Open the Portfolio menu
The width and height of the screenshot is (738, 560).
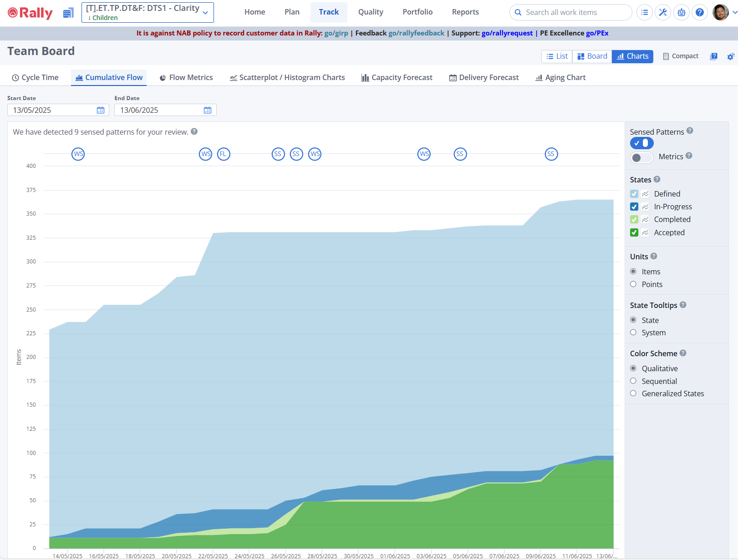coord(417,12)
